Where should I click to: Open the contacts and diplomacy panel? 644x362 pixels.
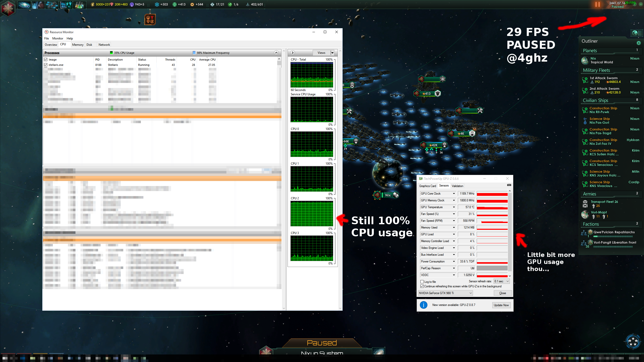pyautogui.click(x=38, y=5)
